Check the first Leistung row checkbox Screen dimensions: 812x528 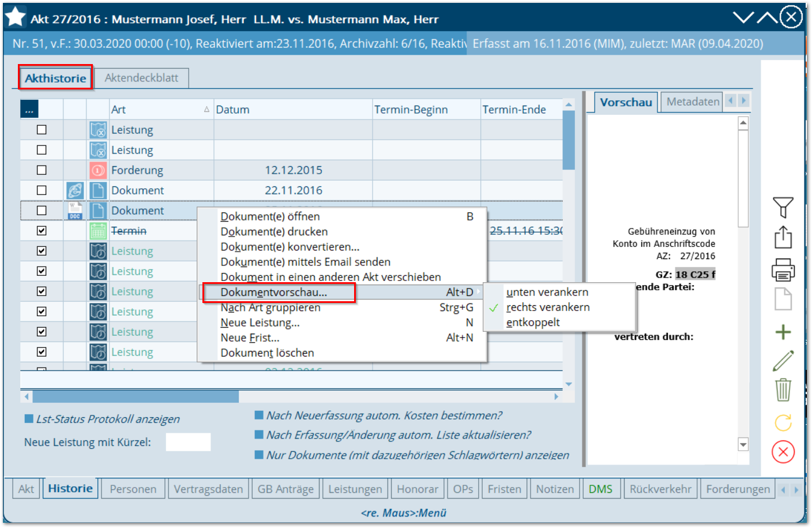(x=42, y=130)
